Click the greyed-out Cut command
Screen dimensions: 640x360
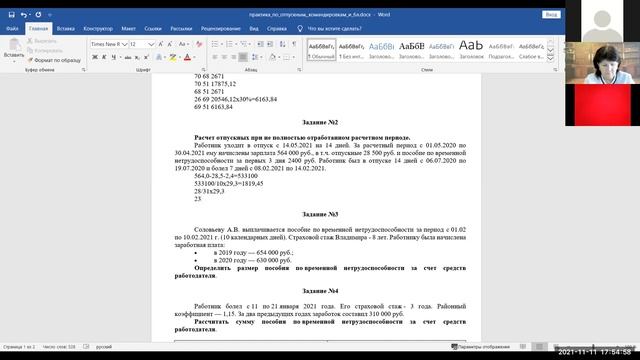pos(42,41)
